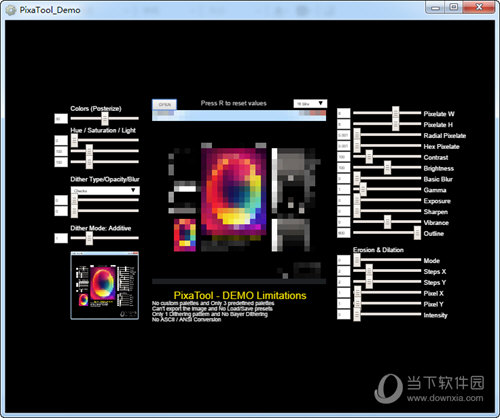Click the Intensity slider
This screenshot has width=500, height=418.
[387, 314]
